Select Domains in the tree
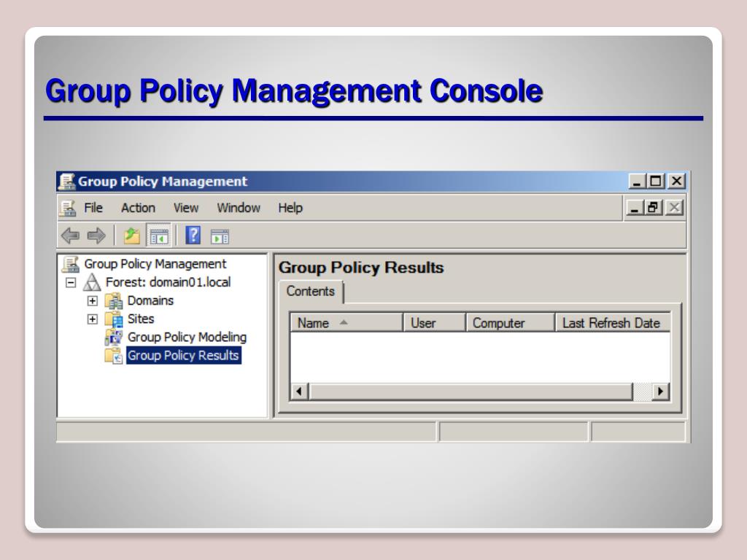Image resolution: width=747 pixels, height=560 pixels. 150,301
